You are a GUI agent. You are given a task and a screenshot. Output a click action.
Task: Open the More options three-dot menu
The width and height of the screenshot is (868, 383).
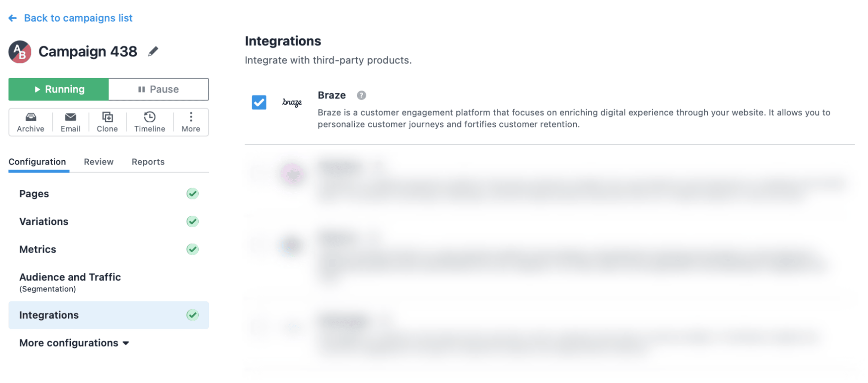(191, 117)
